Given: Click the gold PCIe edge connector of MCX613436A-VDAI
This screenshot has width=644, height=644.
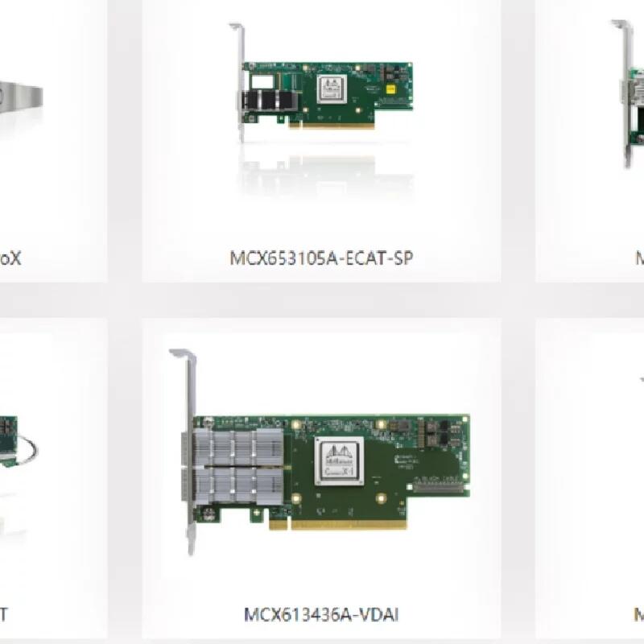Looking at the screenshot, I should [x=337, y=525].
